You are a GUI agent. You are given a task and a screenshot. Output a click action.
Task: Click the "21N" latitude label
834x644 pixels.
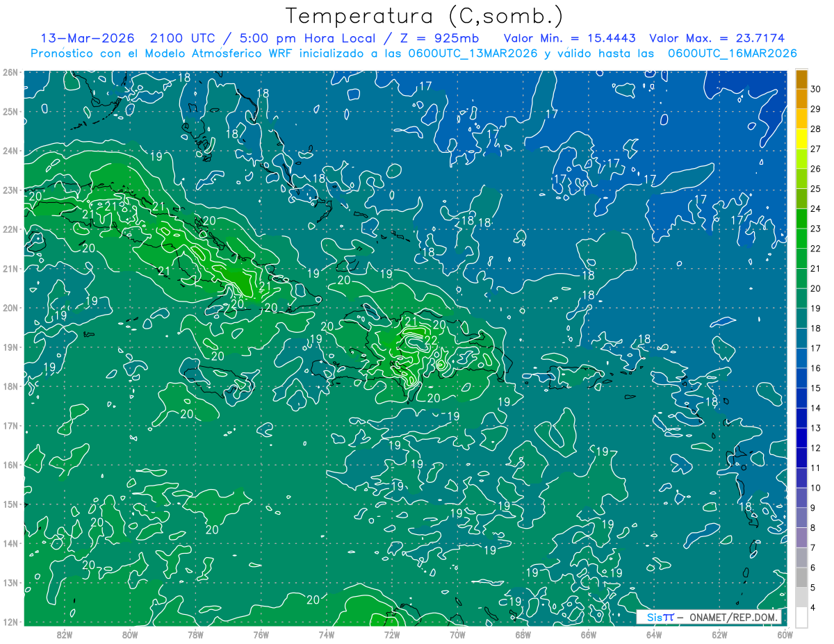coord(10,269)
